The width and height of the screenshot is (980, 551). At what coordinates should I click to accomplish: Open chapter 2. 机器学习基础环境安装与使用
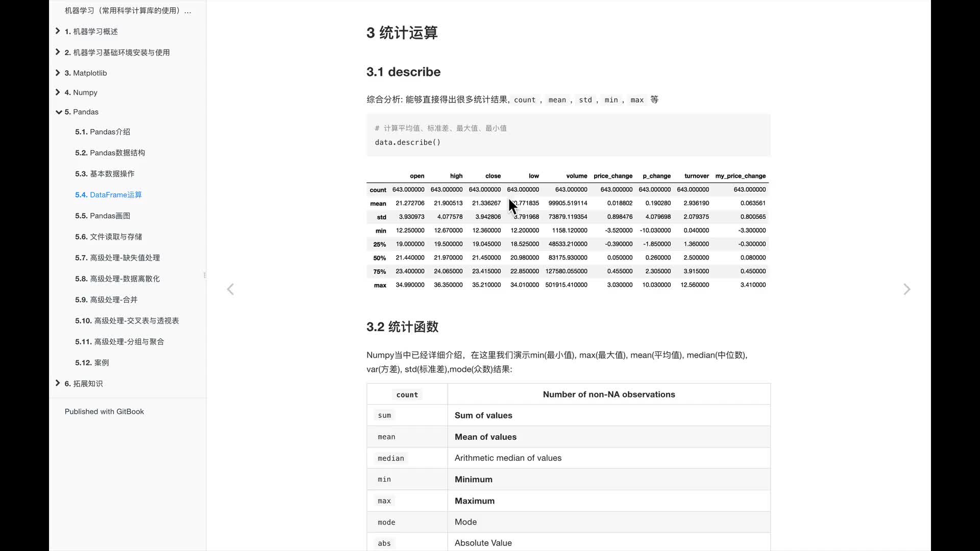tap(117, 53)
